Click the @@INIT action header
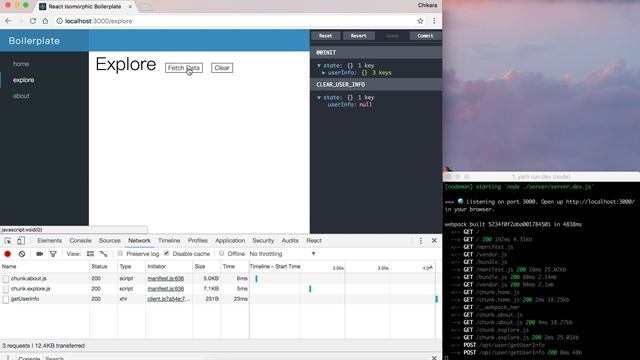 coord(376,52)
